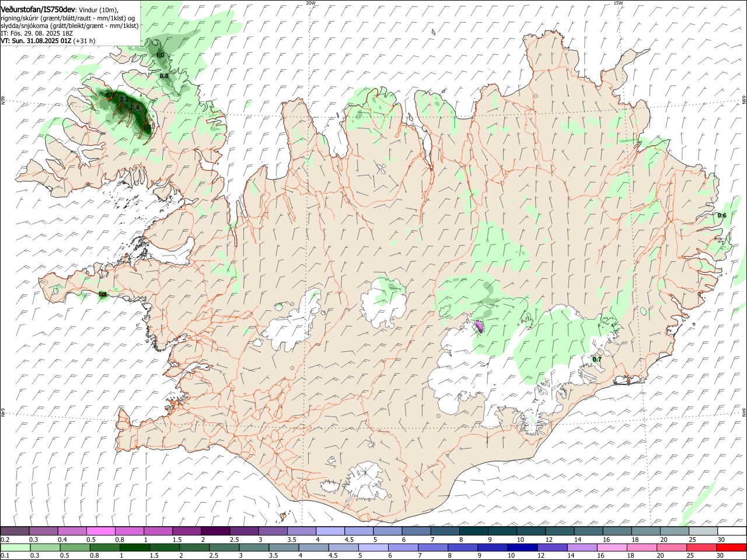Click the '0.7' value in southeast Iceland
The width and height of the screenshot is (747, 560).
(597, 359)
